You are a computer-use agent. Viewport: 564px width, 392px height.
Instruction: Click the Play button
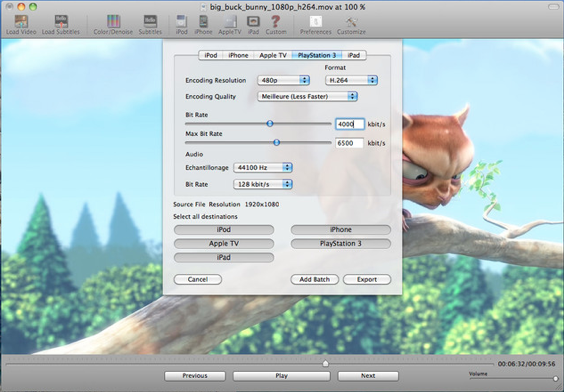click(x=281, y=376)
